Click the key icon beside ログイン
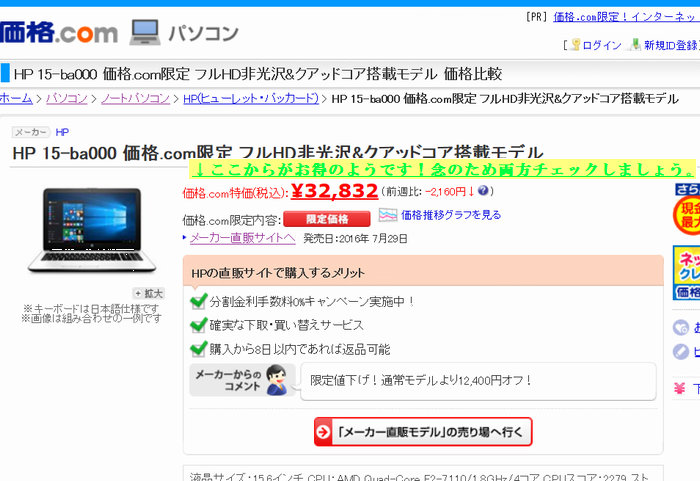Image resolution: width=700 pixels, height=481 pixels. click(x=576, y=45)
